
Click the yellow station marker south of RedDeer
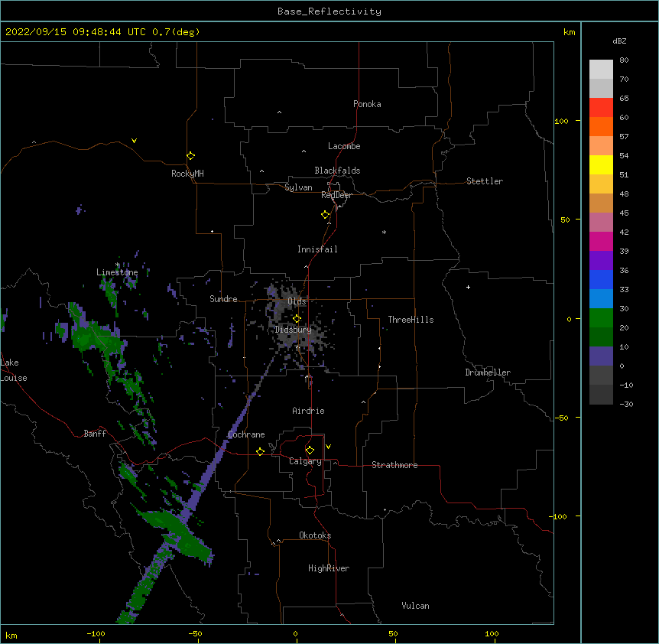(325, 215)
